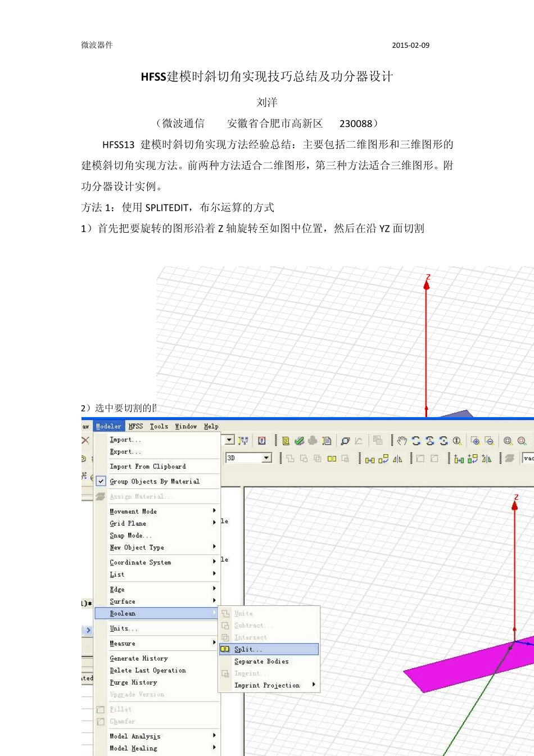This screenshot has height=756, width=534.
Task: Expand the Grid Plane submenu arrow
Action: [x=214, y=522]
